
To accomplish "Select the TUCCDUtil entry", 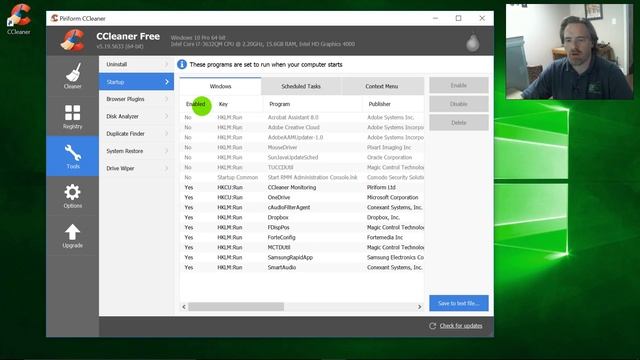I will point(302,167).
